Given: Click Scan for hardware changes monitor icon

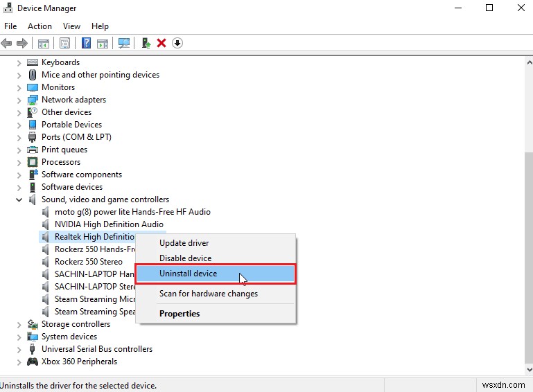Looking at the screenshot, I should (124, 43).
